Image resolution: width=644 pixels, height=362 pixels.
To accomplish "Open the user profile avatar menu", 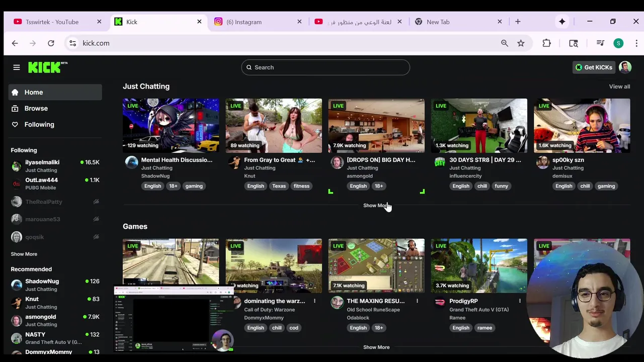I will click(x=625, y=67).
